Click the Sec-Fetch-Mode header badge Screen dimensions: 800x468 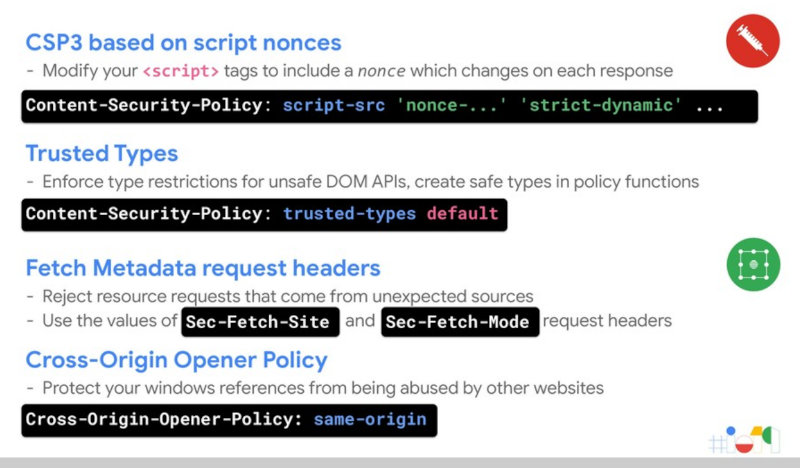[x=460, y=323]
